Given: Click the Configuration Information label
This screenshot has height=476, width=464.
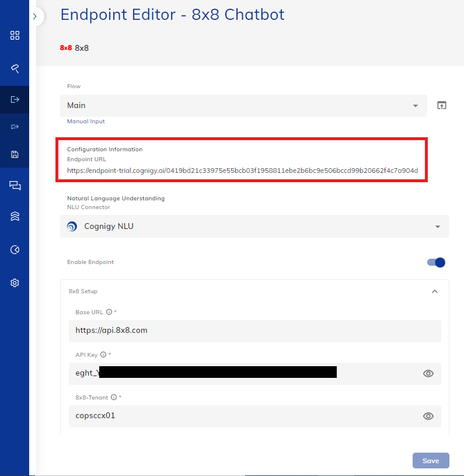Looking at the screenshot, I should click(104, 150).
